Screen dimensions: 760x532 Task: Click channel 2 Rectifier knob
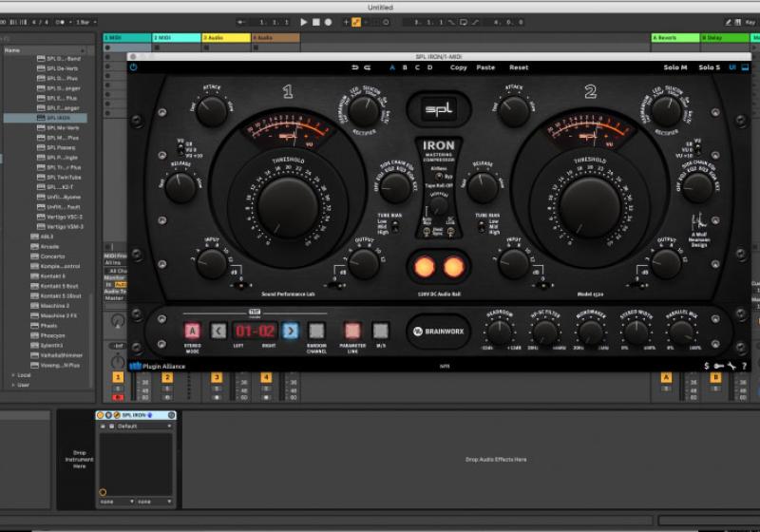[x=667, y=111]
